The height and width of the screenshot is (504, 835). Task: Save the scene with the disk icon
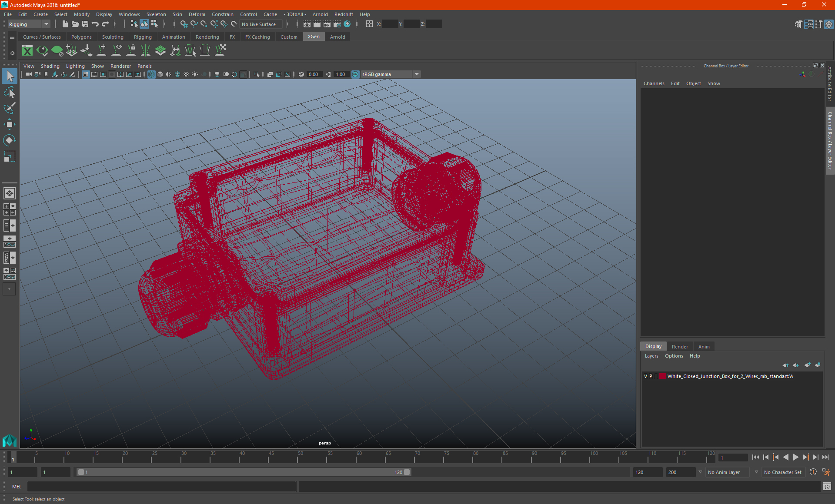(x=85, y=24)
